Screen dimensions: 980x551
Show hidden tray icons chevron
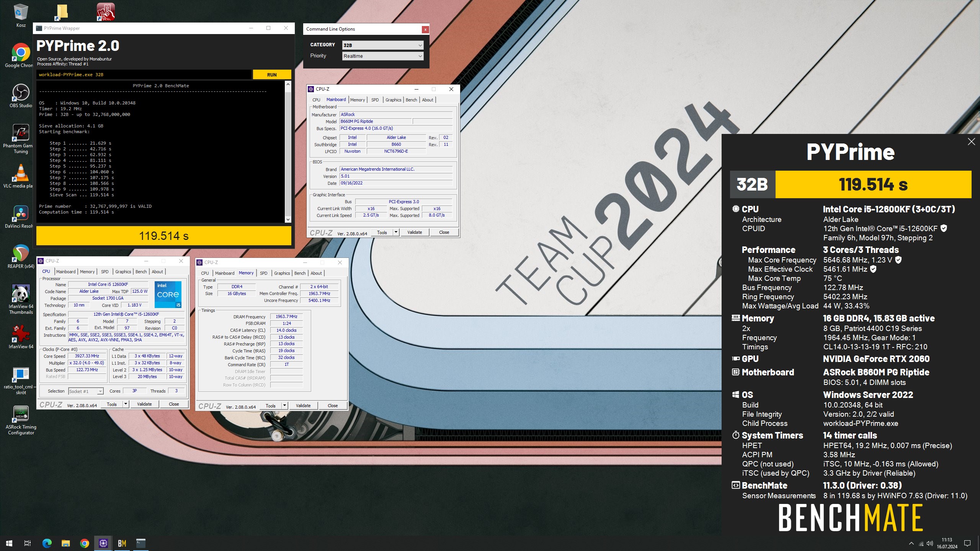911,543
